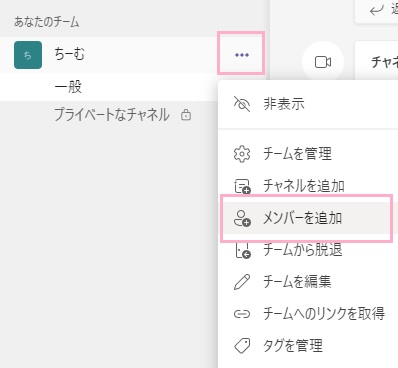This screenshot has height=368, width=398.
Task: Select the ちーむ team row
Action: (133, 55)
